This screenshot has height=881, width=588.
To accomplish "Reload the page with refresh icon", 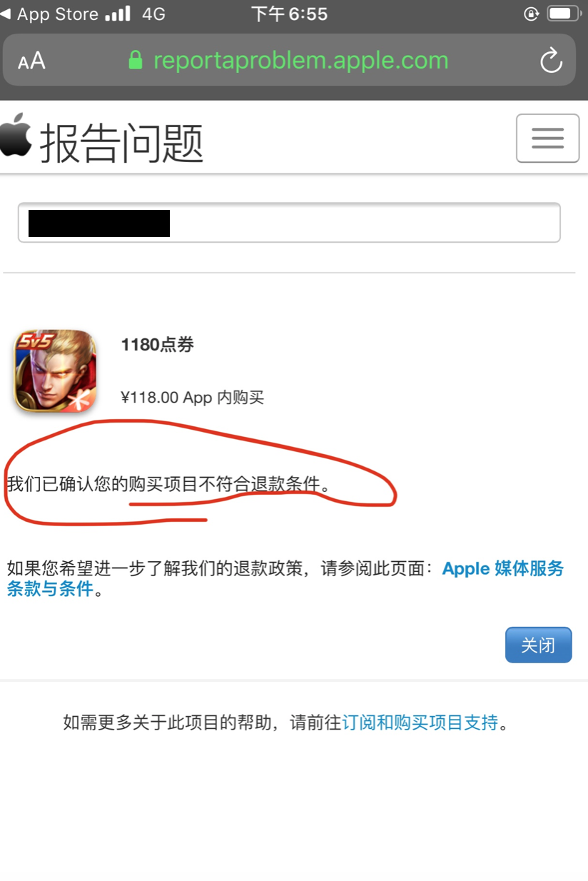I will point(551,61).
